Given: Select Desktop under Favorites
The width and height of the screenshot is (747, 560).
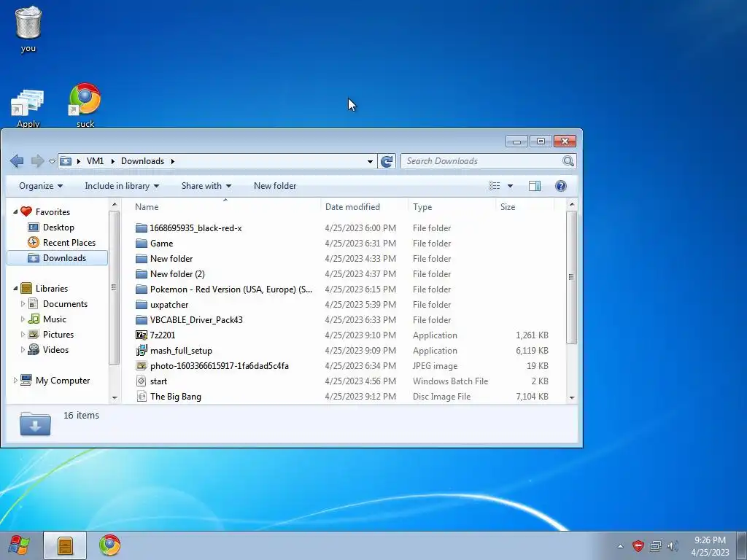Looking at the screenshot, I should pos(58,227).
